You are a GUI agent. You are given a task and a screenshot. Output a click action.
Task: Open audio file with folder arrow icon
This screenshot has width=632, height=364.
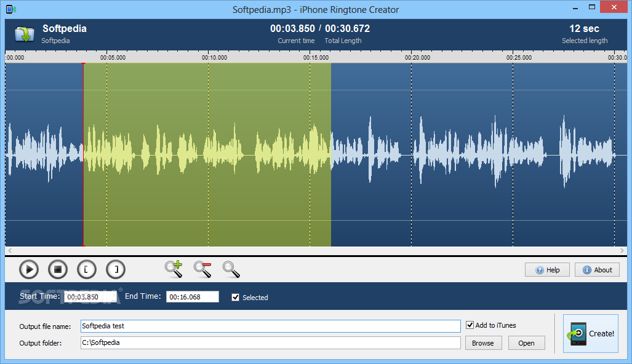click(x=25, y=34)
